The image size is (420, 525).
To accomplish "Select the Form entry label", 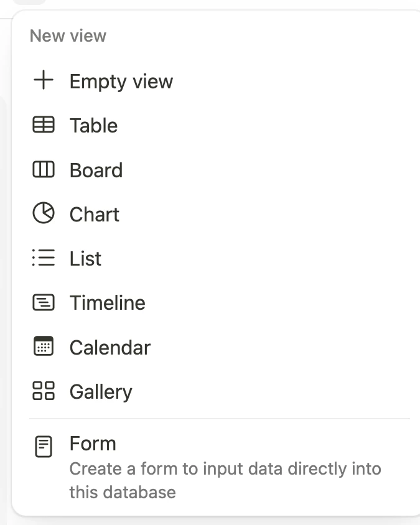I will pos(93,444).
